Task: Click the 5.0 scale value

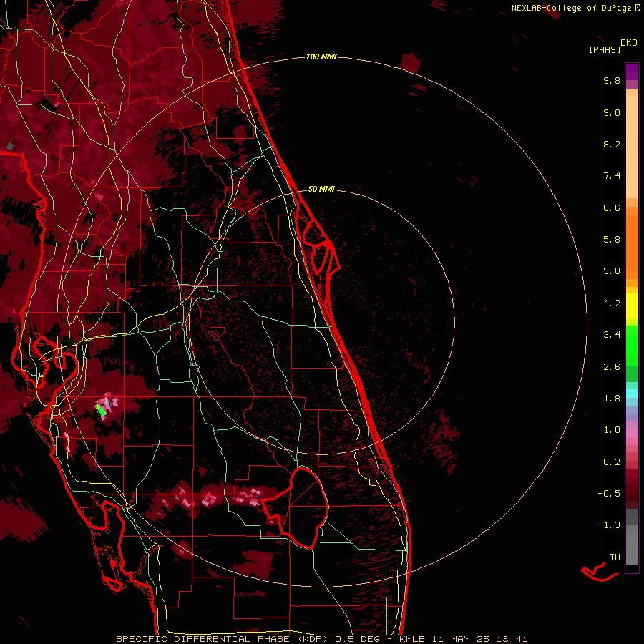Action: (612, 271)
